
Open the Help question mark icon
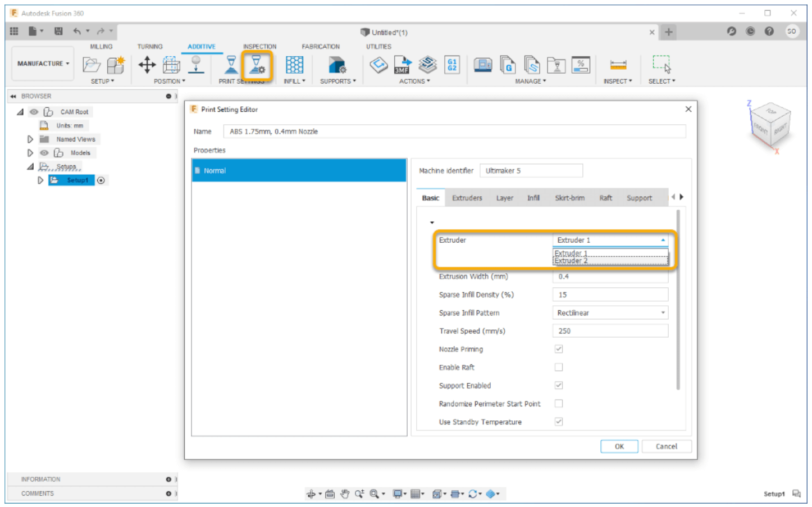pyautogui.click(x=769, y=31)
